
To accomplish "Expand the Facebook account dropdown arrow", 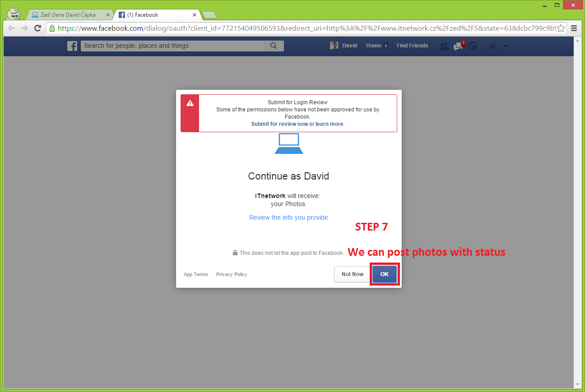I will click(505, 46).
